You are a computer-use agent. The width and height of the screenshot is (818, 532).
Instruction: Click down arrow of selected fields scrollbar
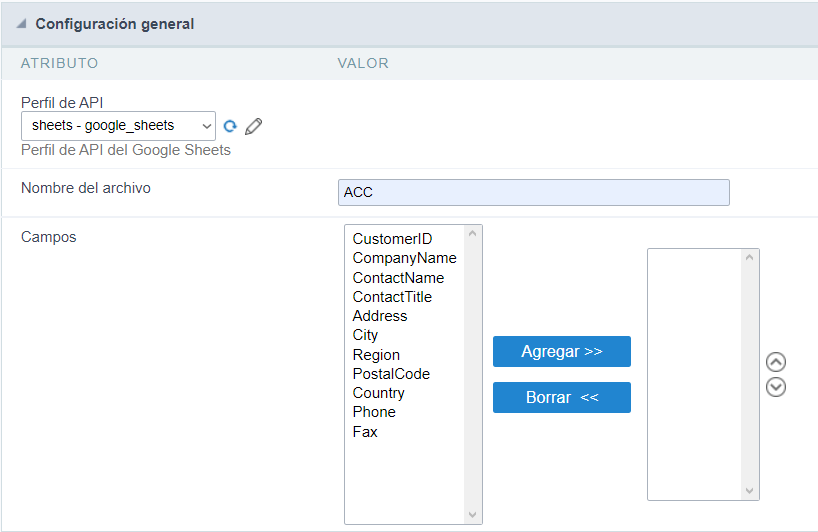coord(750,490)
